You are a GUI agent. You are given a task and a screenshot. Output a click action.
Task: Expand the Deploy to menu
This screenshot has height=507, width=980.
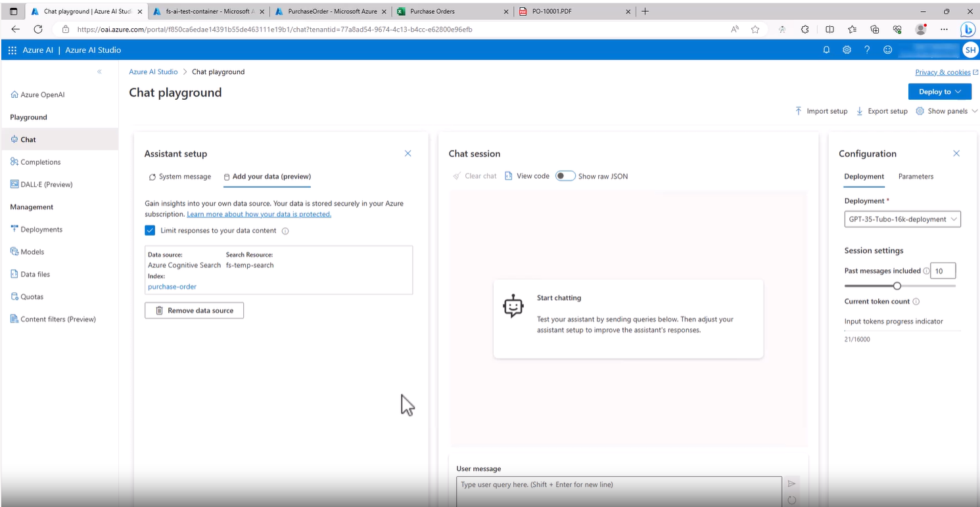[x=939, y=91]
